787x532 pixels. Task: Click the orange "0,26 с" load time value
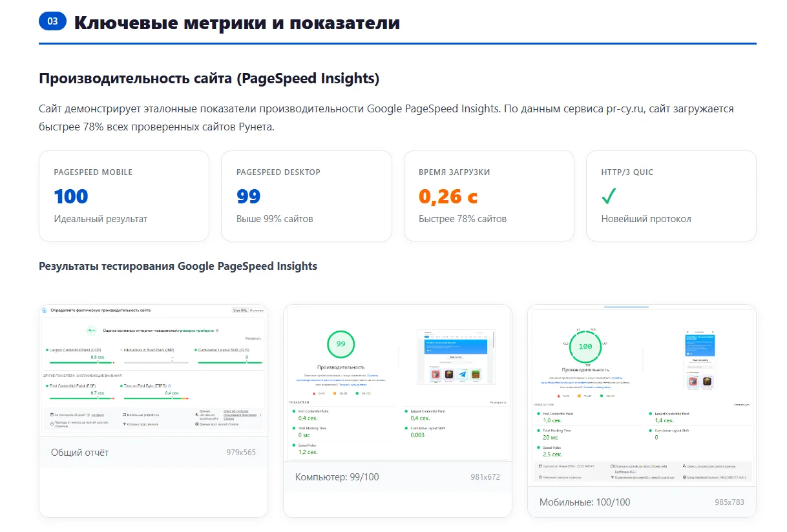pos(448,196)
